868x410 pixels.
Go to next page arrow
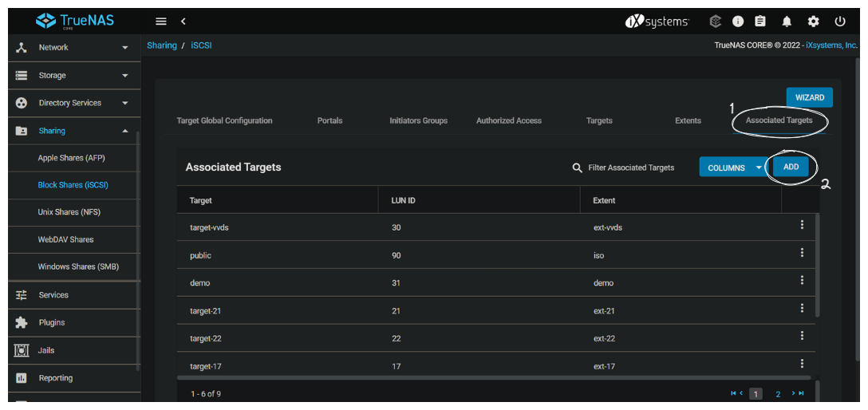[x=793, y=393]
